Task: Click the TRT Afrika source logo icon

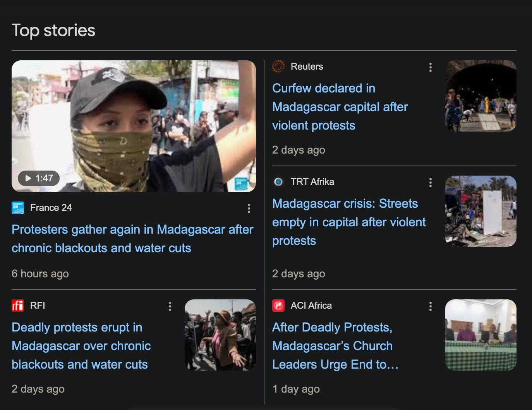Action: tap(278, 182)
